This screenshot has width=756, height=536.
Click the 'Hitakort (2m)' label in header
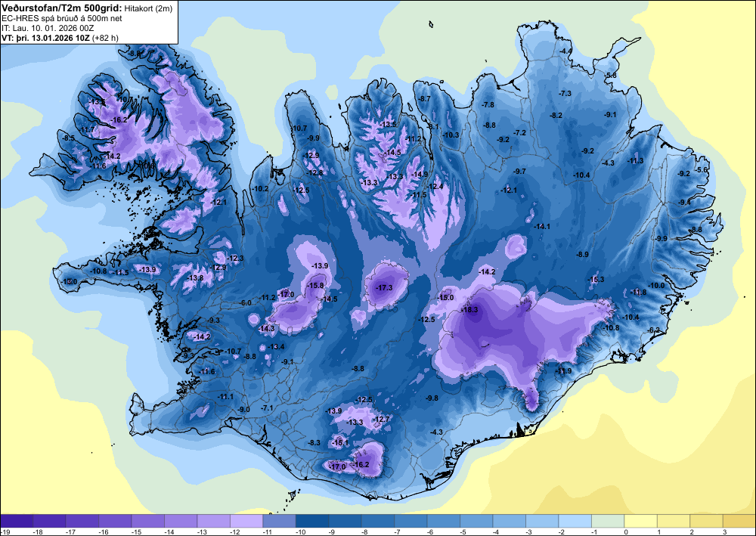pyautogui.click(x=147, y=8)
